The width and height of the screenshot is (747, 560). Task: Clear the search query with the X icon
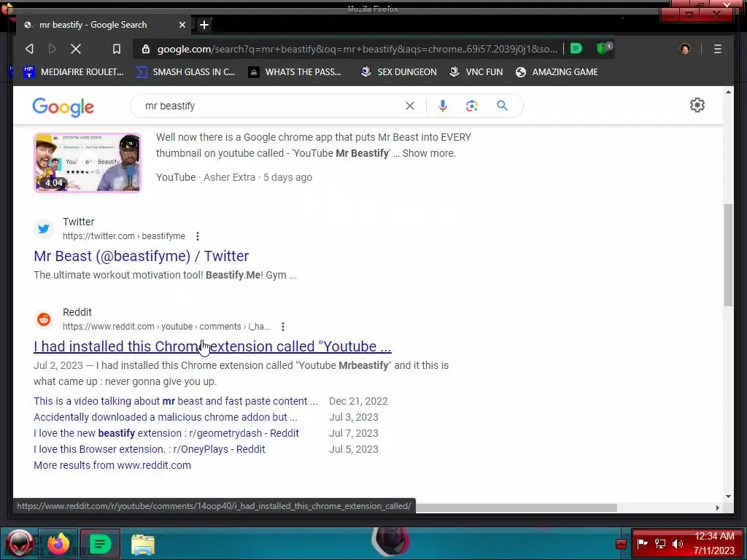click(x=410, y=106)
